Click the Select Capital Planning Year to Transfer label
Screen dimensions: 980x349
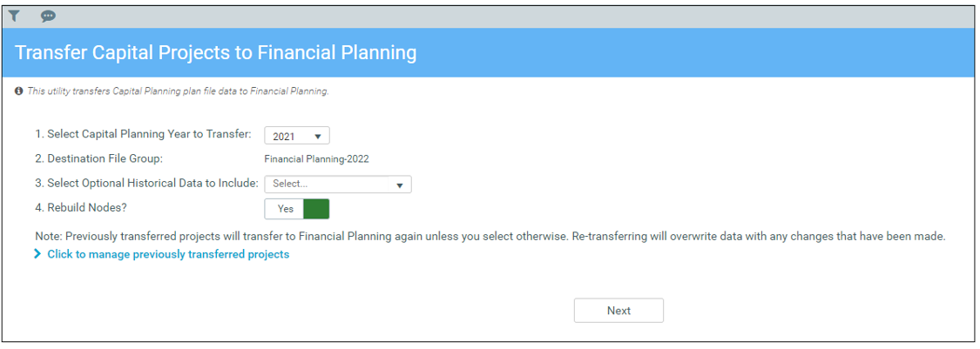[x=143, y=134]
